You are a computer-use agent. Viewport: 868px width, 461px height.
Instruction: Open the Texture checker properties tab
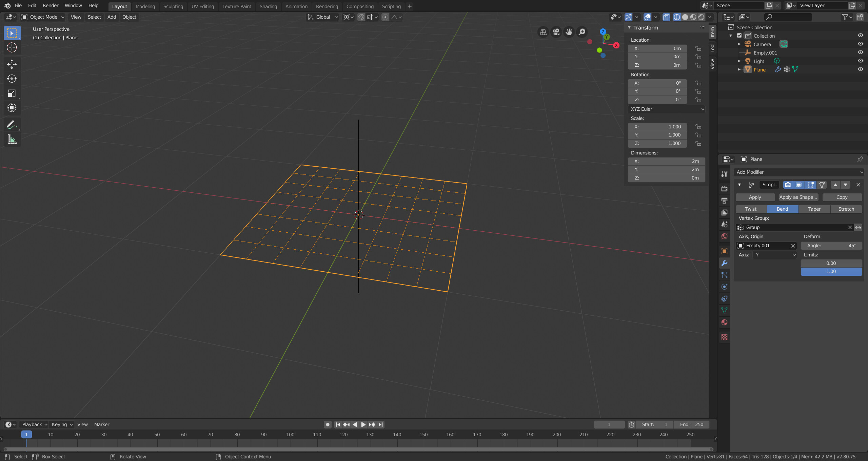point(725,337)
